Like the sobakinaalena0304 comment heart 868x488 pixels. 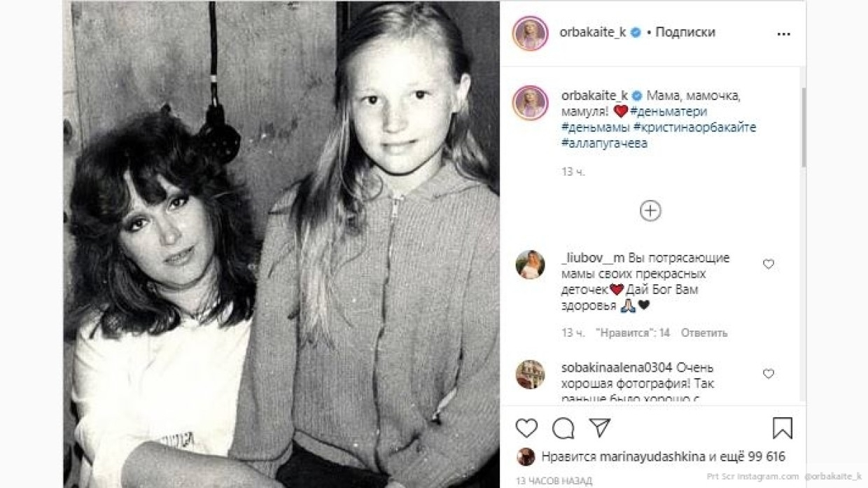(x=769, y=374)
